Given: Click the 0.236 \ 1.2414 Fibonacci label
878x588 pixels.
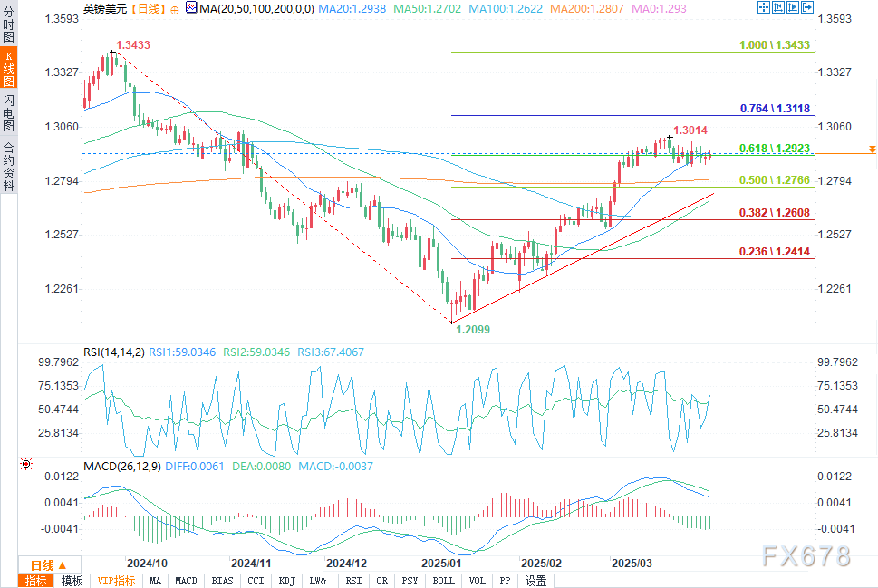Looking at the screenshot, I should click(x=775, y=252).
